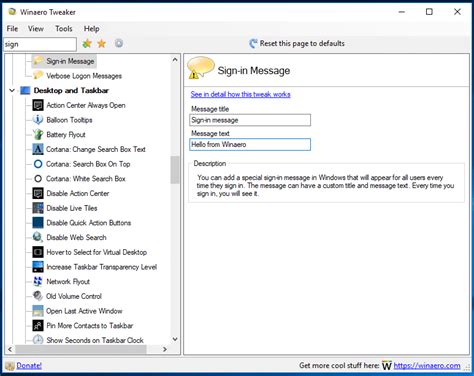Select 'Cortana: Change Search Box Text' item
The height and width of the screenshot is (376, 474).
tap(96, 149)
